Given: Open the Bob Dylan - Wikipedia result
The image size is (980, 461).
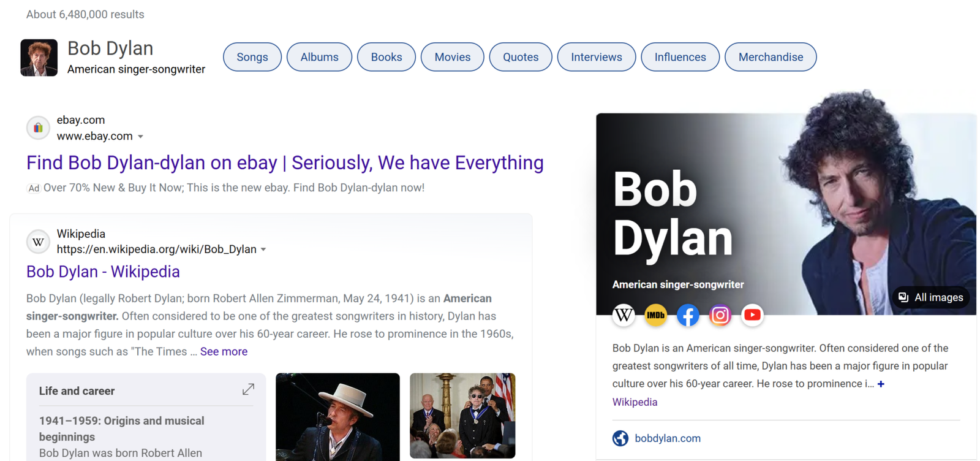Looking at the screenshot, I should [103, 272].
